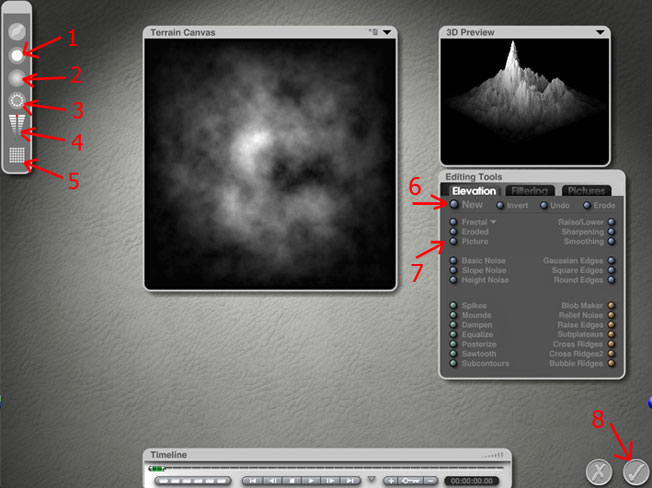Apply Round Edges tool
The height and width of the screenshot is (488, 652).
click(612, 280)
